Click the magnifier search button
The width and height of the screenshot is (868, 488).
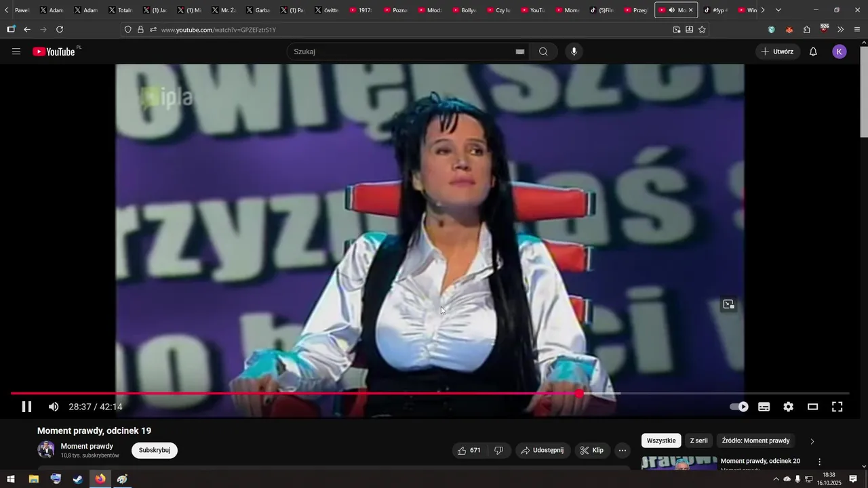[543, 52]
